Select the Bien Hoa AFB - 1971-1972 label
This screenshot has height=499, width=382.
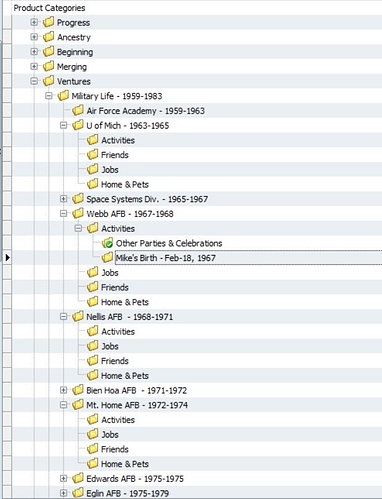click(137, 390)
